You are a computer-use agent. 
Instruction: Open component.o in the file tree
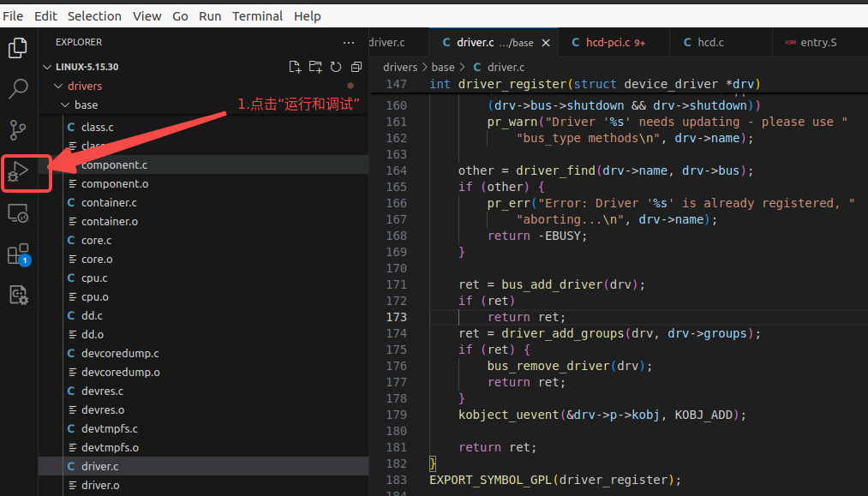pos(203,183)
